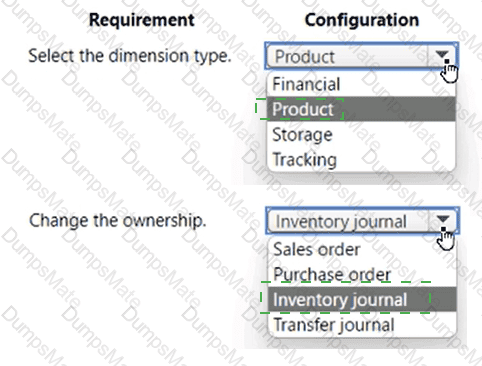Viewport: 482px width, 366px height.
Task: Click the combo box field showing Product
Action: [x=362, y=56]
